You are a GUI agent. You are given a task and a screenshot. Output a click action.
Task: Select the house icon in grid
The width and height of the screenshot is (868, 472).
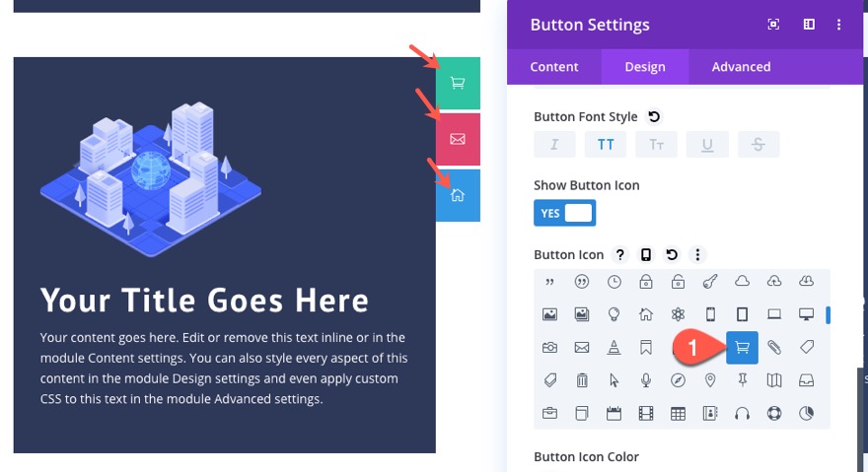point(646,315)
